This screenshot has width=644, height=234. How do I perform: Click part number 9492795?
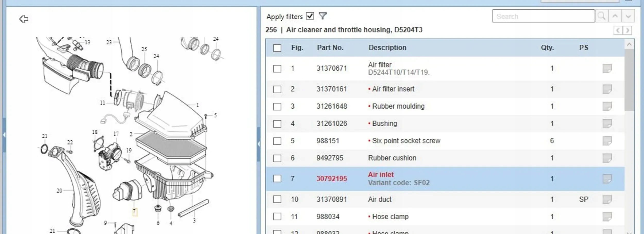click(x=330, y=158)
